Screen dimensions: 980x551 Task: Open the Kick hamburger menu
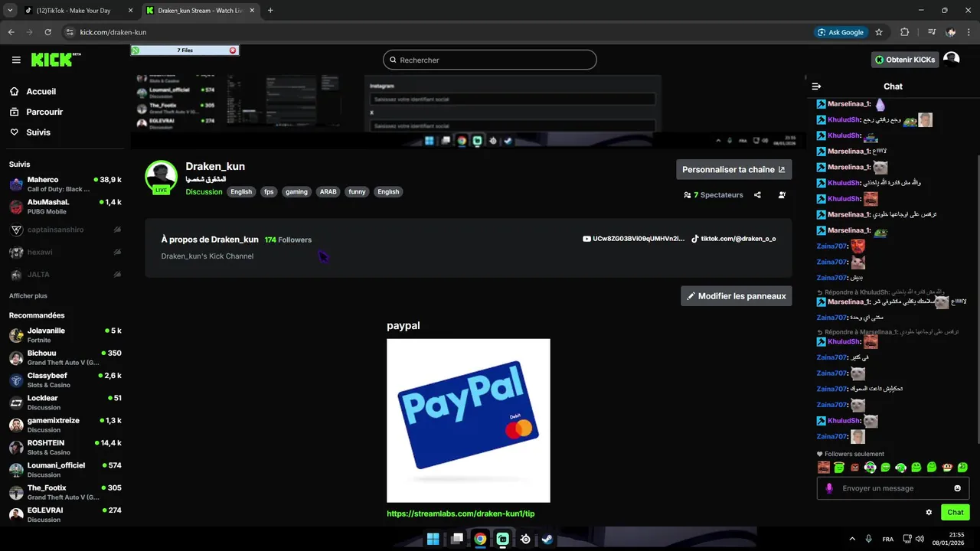tap(16, 60)
